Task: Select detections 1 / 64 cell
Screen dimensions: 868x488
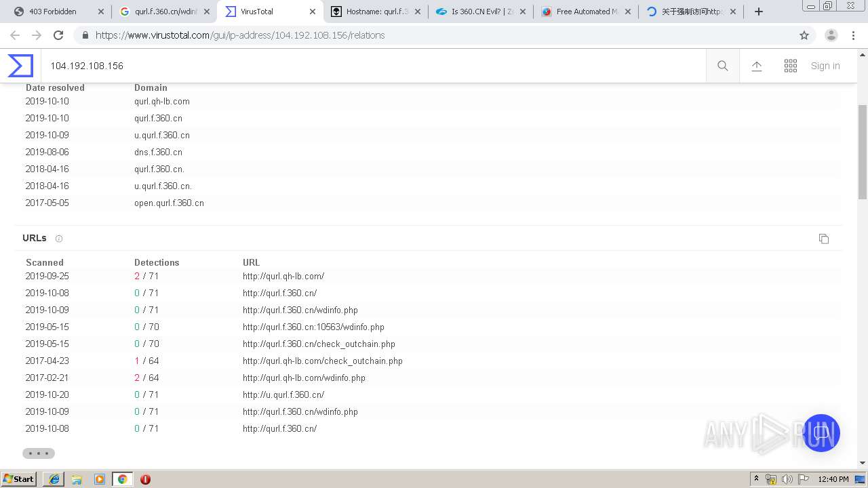Action: (x=146, y=361)
